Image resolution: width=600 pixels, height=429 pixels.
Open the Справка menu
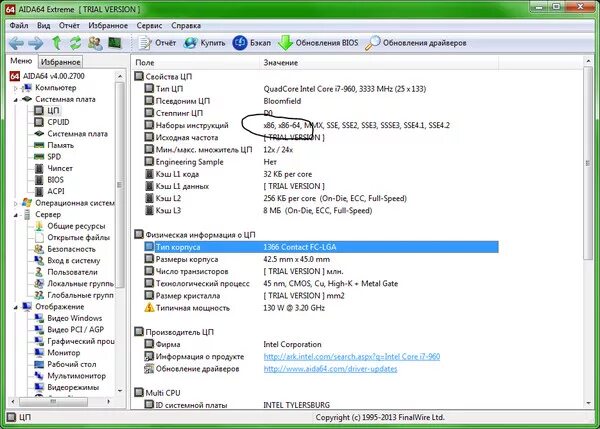[x=186, y=26]
